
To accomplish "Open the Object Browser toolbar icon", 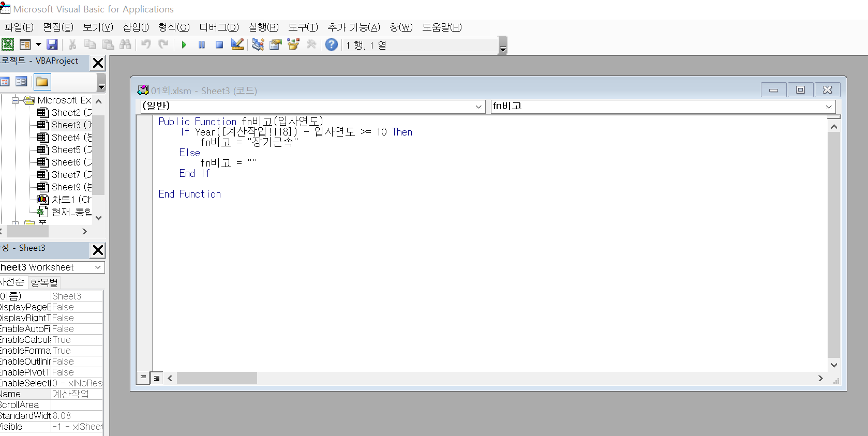I will (x=293, y=44).
